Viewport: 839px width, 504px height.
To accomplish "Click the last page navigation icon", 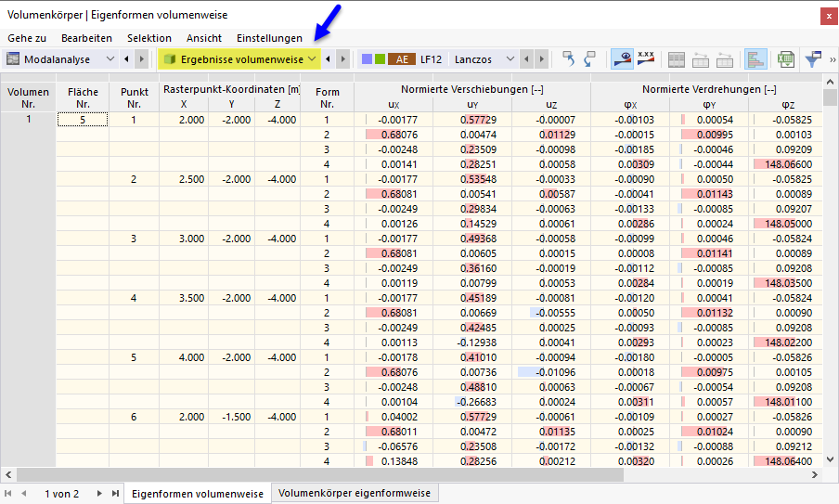I will click(x=115, y=493).
